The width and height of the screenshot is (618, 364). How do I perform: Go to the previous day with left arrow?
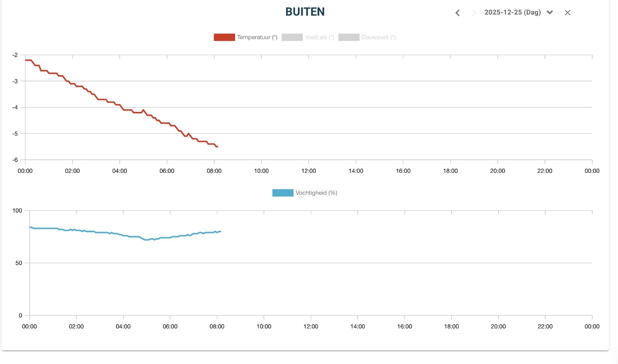point(457,13)
